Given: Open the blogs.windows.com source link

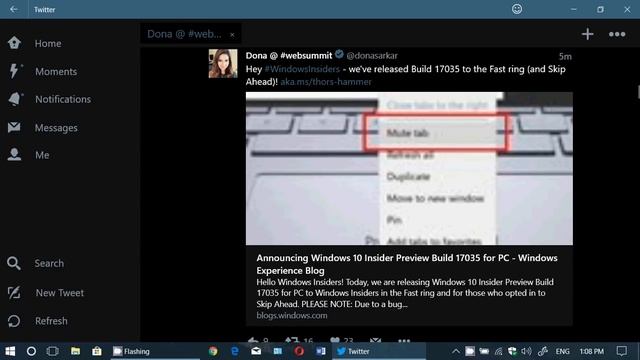Looking at the screenshot, I should tap(292, 316).
